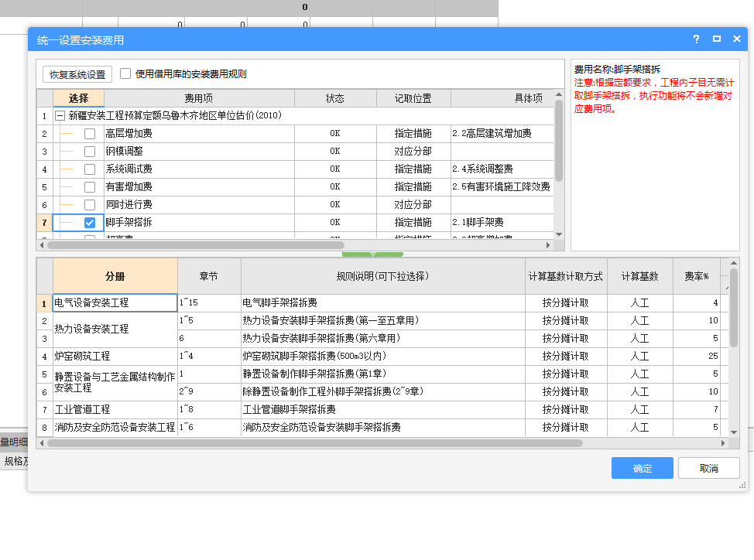Open the help question mark icon

[696, 39]
